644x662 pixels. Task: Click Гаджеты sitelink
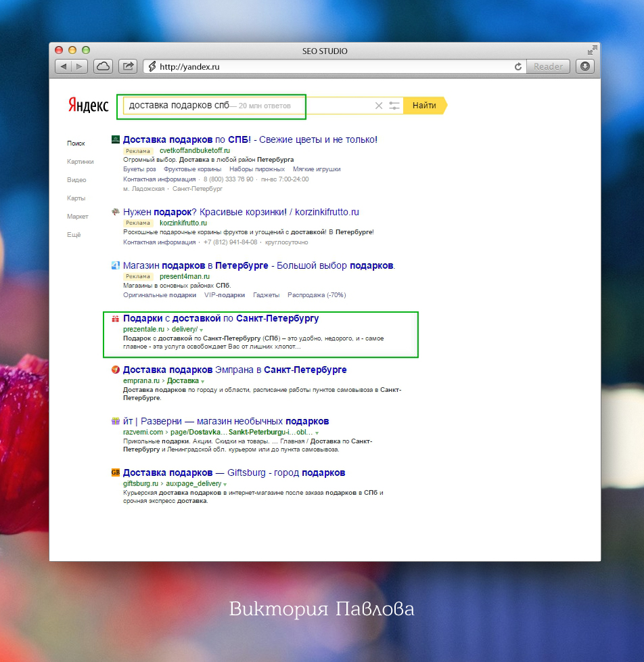pyautogui.click(x=266, y=295)
